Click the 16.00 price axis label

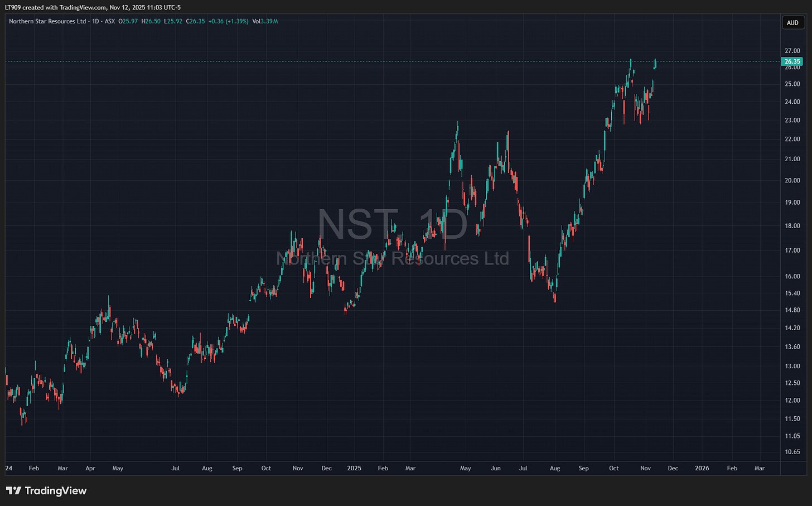click(792, 277)
